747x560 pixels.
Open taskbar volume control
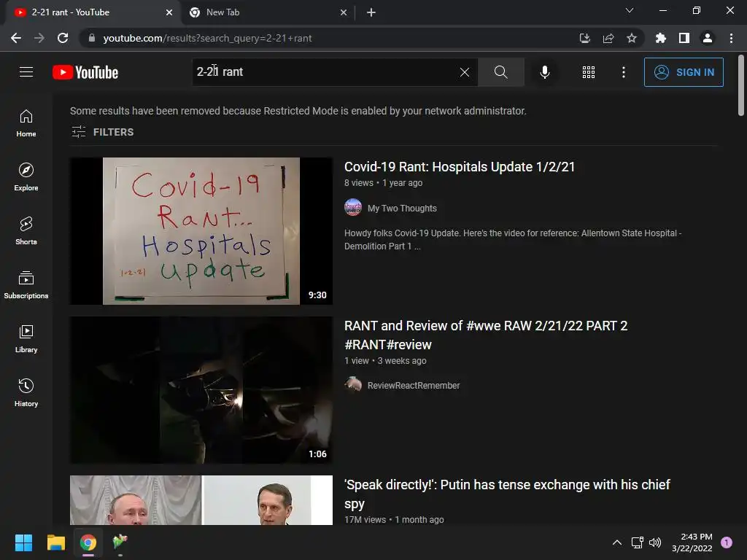click(655, 542)
